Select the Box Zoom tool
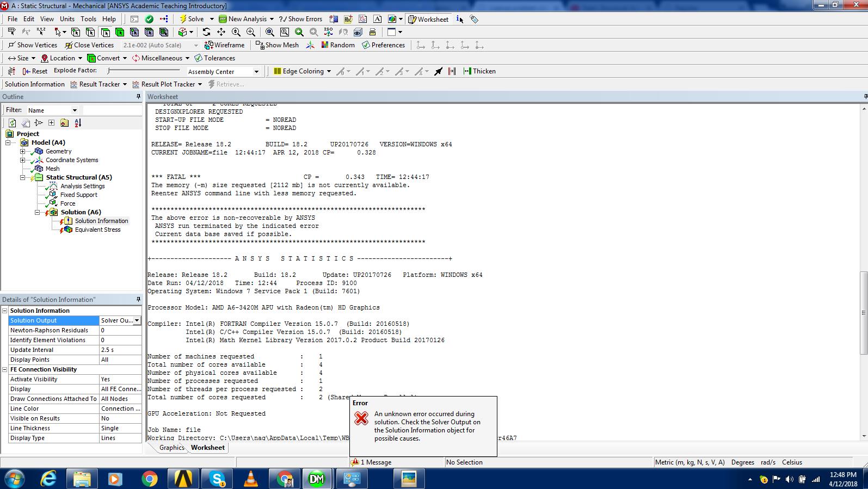Image resolution: width=868 pixels, height=489 pixels. click(250, 32)
